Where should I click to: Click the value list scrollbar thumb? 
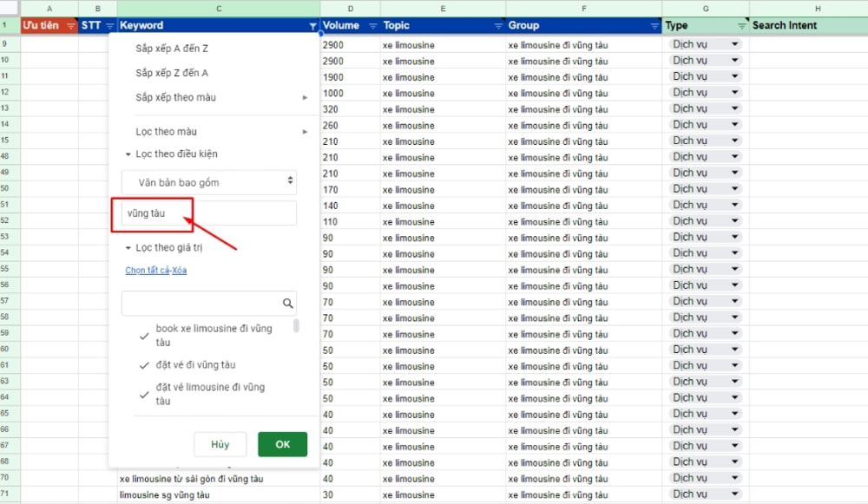coord(296,325)
